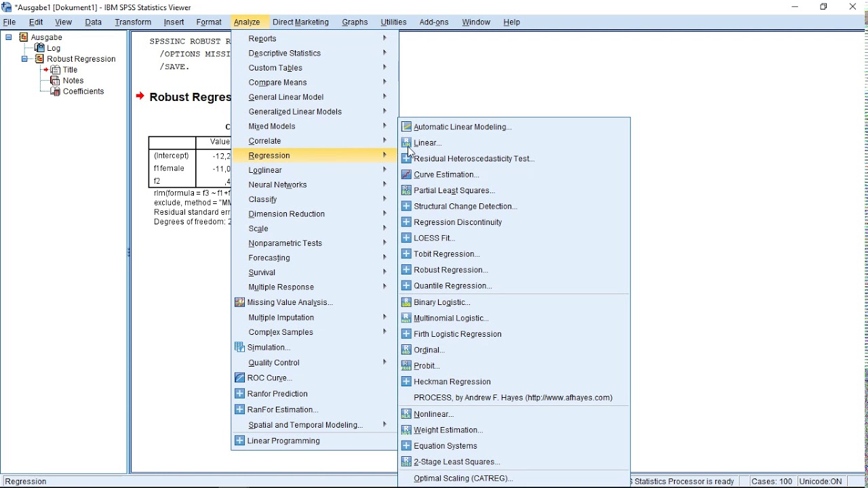Click the ROC Curve icon
The height and width of the screenshot is (488, 868).
[239, 378]
